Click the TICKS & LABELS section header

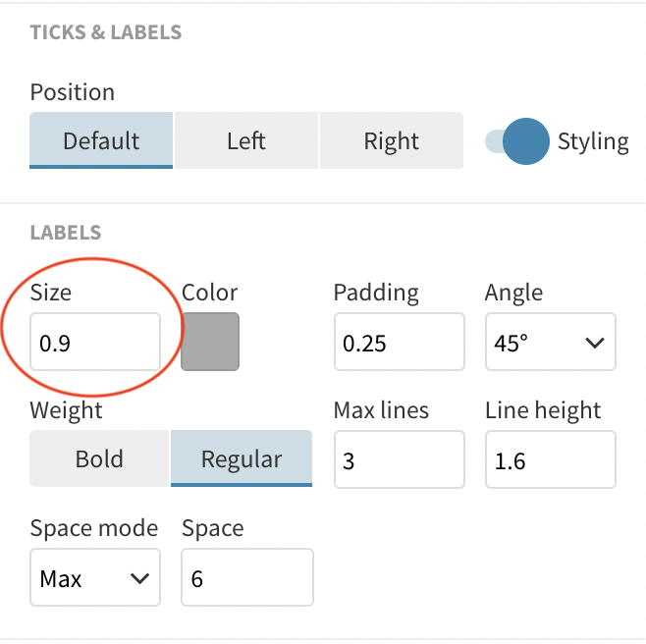pyautogui.click(x=106, y=32)
